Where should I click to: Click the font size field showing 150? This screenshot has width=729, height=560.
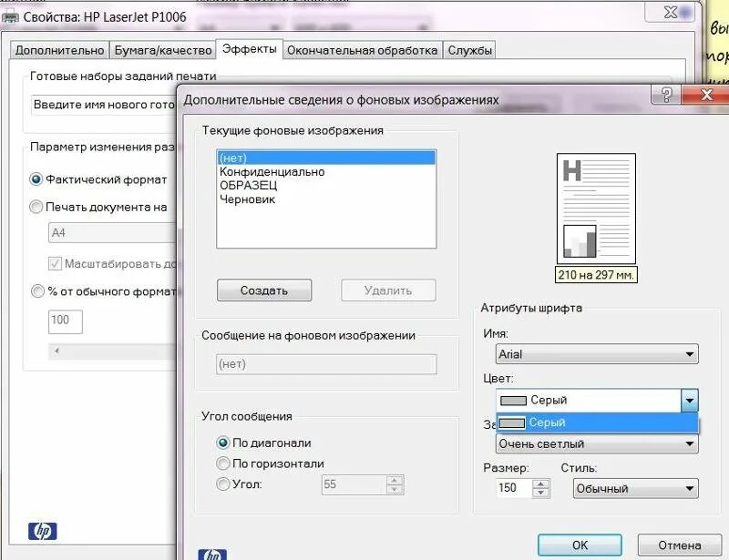point(514,488)
